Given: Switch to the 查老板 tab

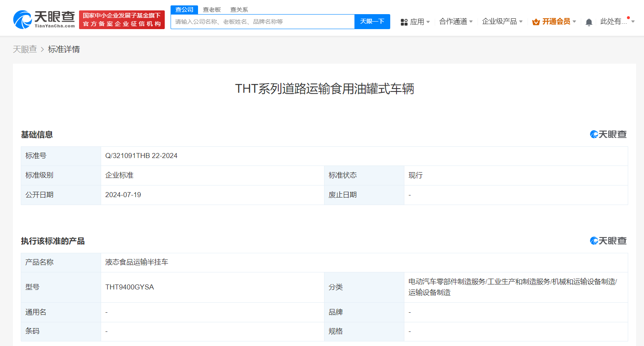Looking at the screenshot, I should coord(212,9).
